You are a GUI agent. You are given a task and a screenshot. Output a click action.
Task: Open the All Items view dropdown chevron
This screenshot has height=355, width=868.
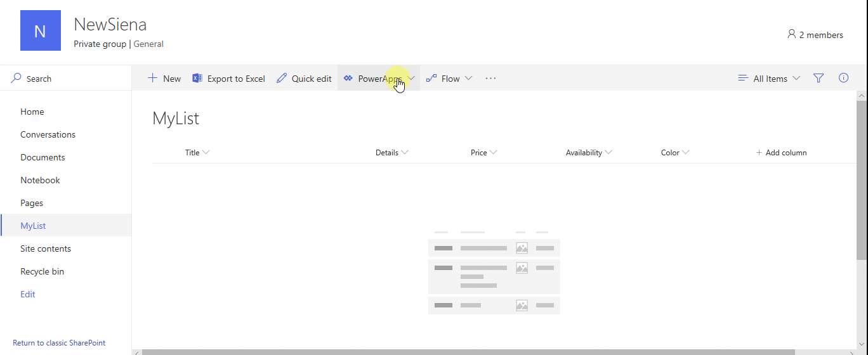(x=796, y=78)
